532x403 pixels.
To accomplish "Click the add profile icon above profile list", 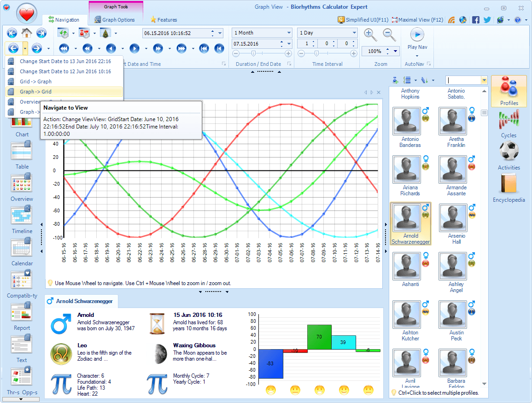I will click(395, 81).
